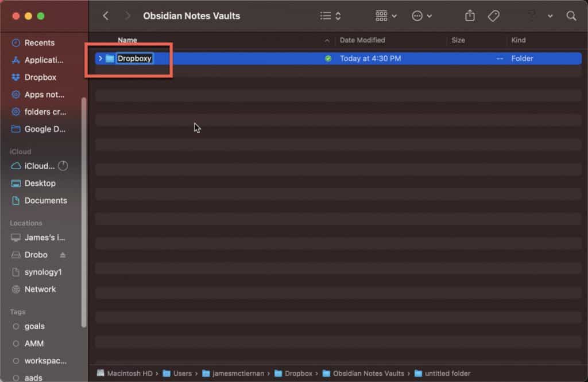588x382 pixels.
Task: Sort by the Kind column header
Action: [x=519, y=40]
